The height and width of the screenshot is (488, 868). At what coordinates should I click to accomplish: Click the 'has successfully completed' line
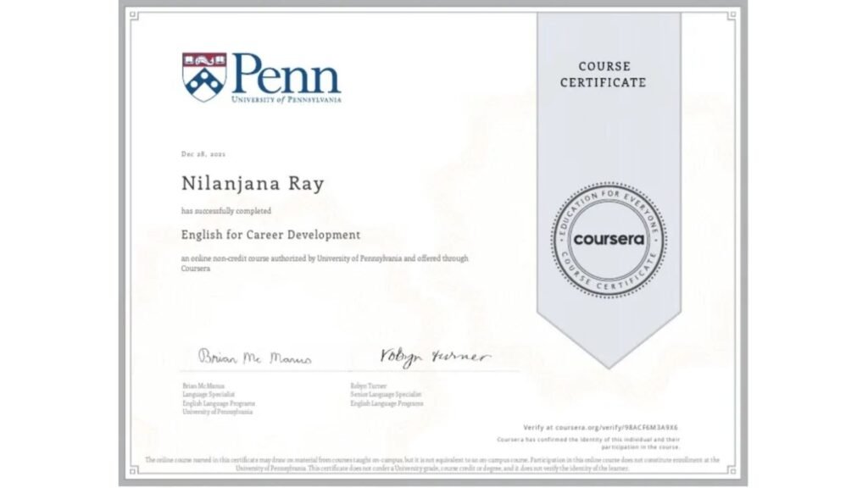pyautogui.click(x=226, y=210)
